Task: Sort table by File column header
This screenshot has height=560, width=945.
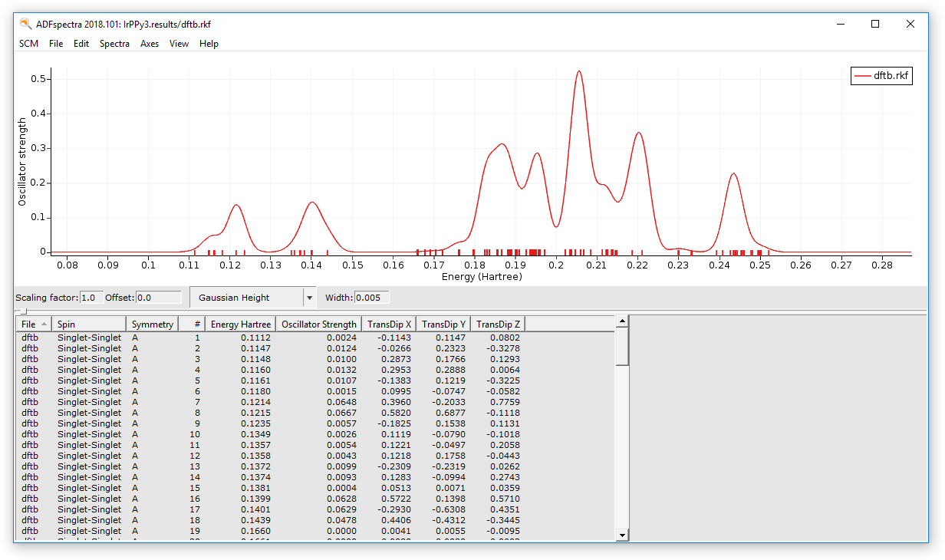Action: pos(34,324)
